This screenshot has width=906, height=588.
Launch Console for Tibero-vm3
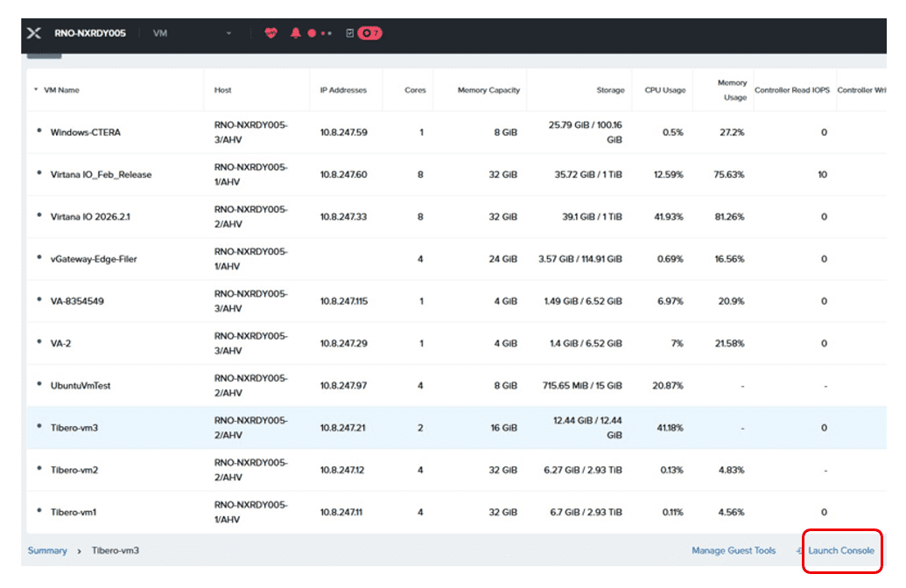(840, 550)
